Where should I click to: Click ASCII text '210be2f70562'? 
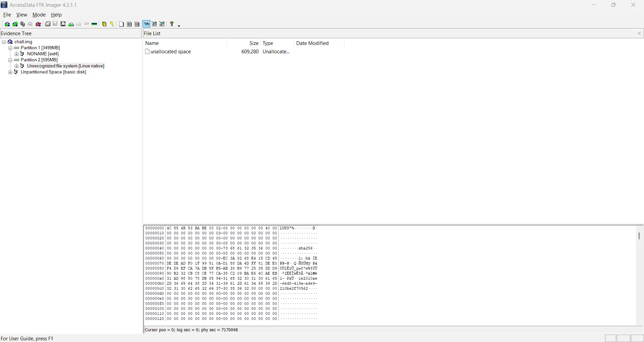coord(294,289)
